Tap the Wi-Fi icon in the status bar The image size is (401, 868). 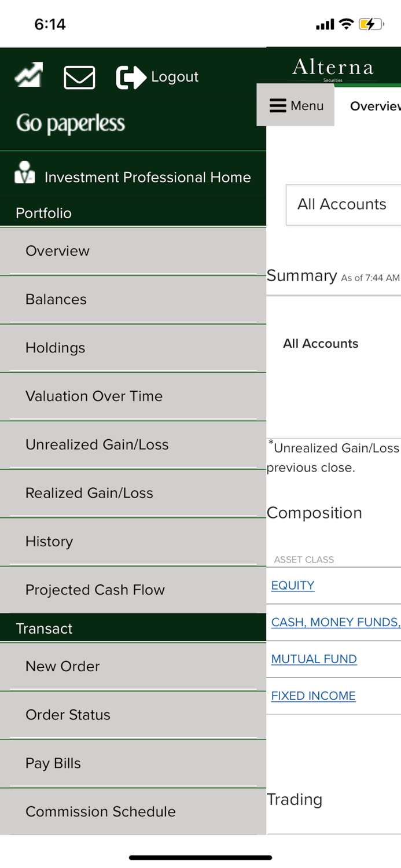point(346,24)
